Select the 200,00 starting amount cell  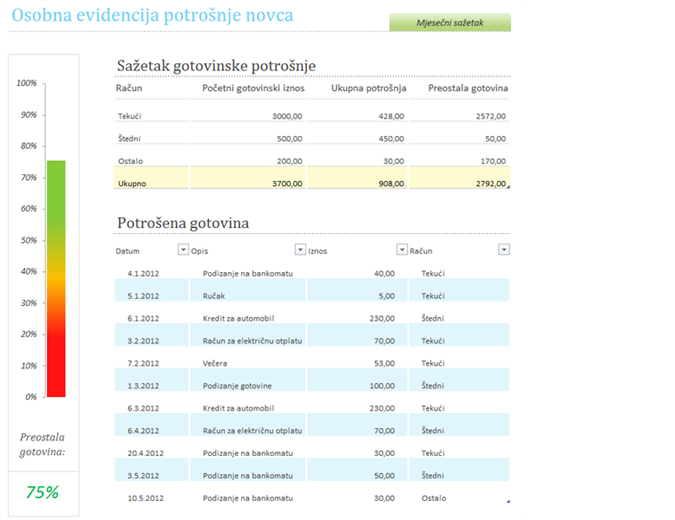coord(289,161)
